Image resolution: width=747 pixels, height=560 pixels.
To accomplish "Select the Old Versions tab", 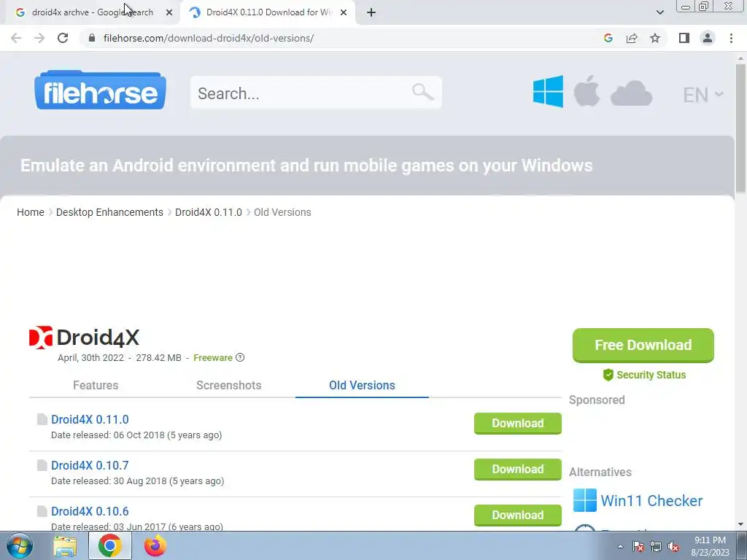I will point(362,385).
